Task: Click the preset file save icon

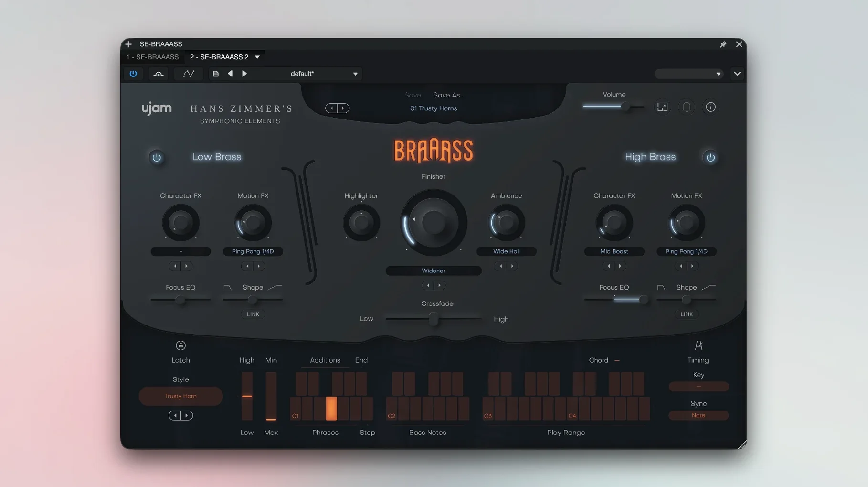Action: [x=216, y=74]
